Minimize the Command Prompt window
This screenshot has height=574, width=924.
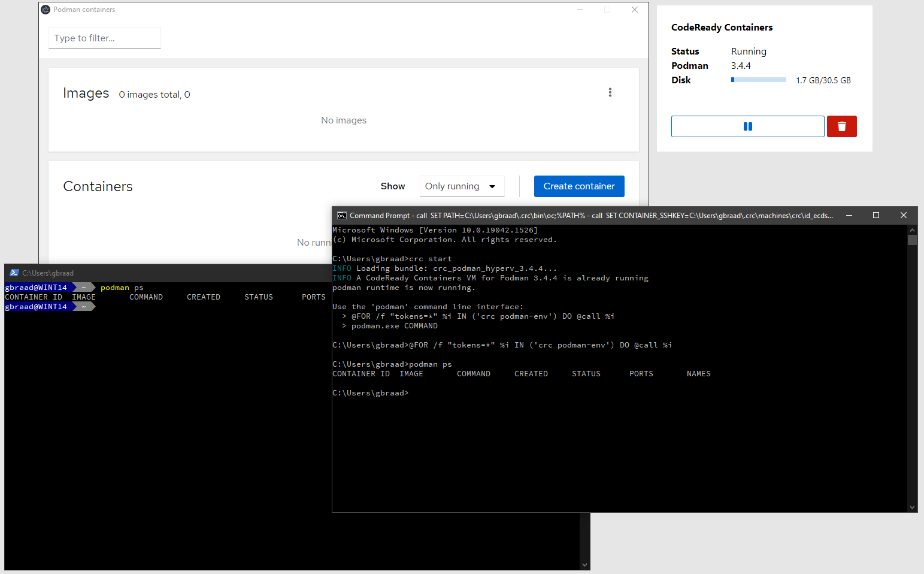849,216
